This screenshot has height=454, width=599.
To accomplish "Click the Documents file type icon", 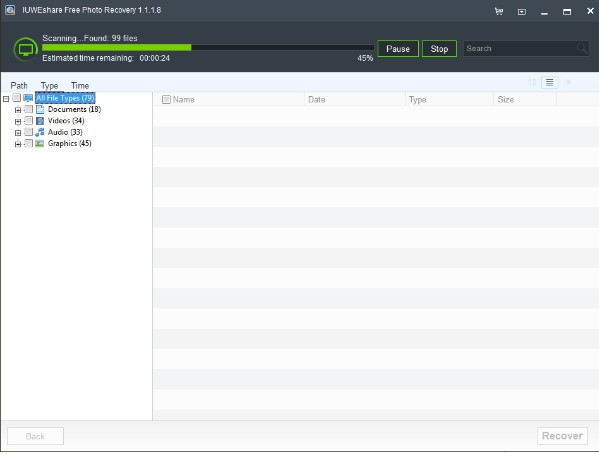I will click(x=40, y=109).
